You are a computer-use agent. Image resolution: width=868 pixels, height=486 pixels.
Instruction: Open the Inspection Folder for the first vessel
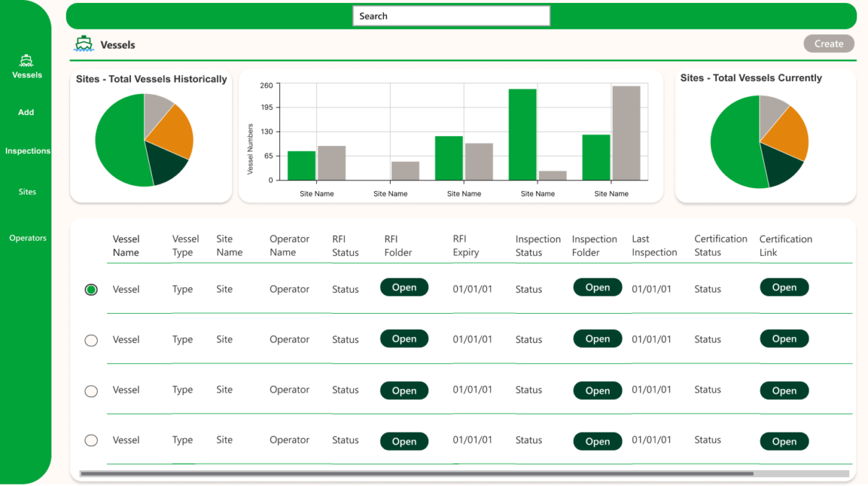click(597, 287)
